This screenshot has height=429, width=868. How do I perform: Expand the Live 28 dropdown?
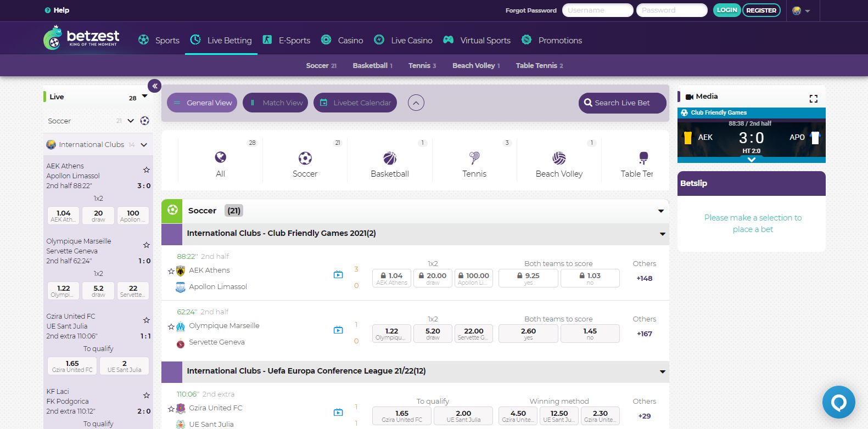[x=145, y=97]
